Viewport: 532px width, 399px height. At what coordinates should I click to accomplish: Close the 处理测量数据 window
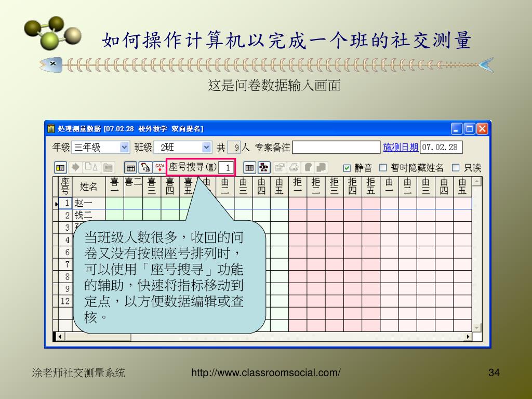coord(482,129)
